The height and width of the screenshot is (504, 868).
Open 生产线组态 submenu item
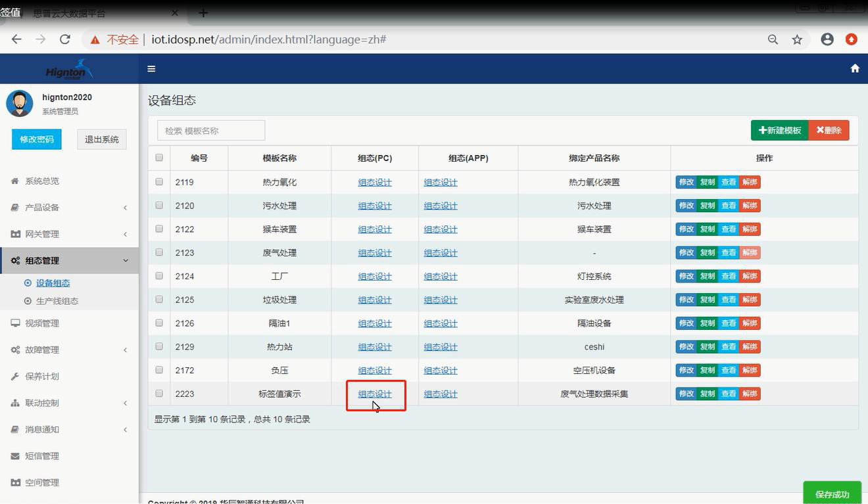click(57, 301)
